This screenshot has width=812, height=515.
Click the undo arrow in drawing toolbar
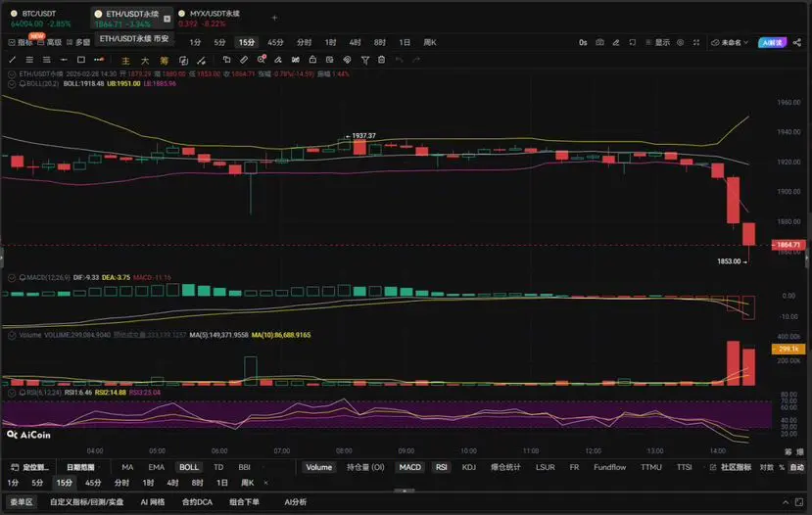400,60
